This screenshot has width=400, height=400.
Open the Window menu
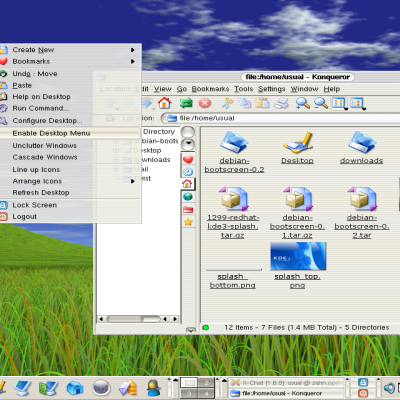pos(304,89)
